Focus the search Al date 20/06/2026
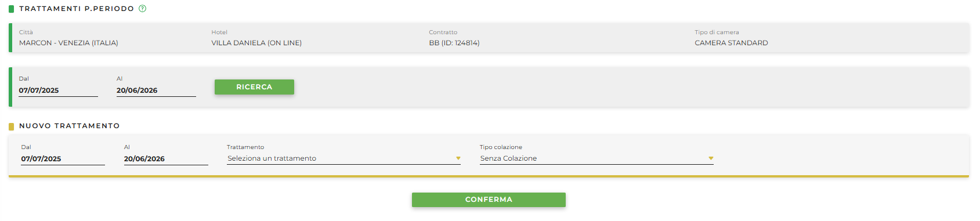Viewport: 980px width, 221px height. coord(156,90)
